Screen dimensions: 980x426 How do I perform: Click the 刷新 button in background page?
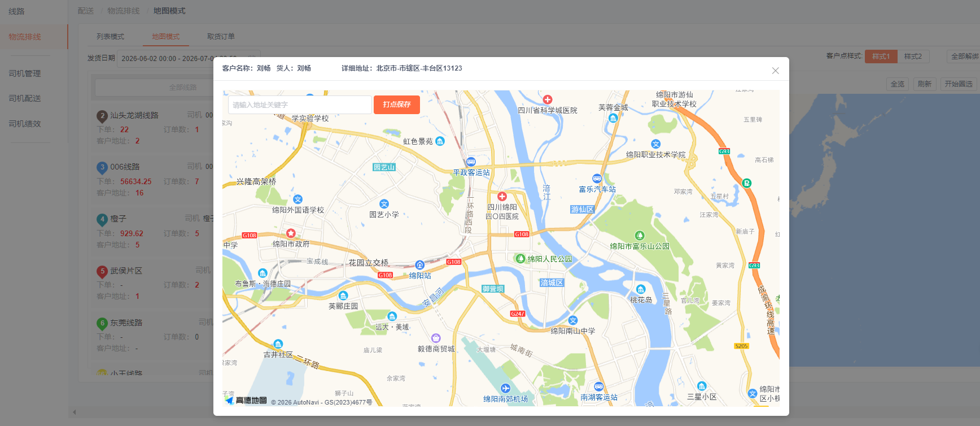tap(925, 84)
